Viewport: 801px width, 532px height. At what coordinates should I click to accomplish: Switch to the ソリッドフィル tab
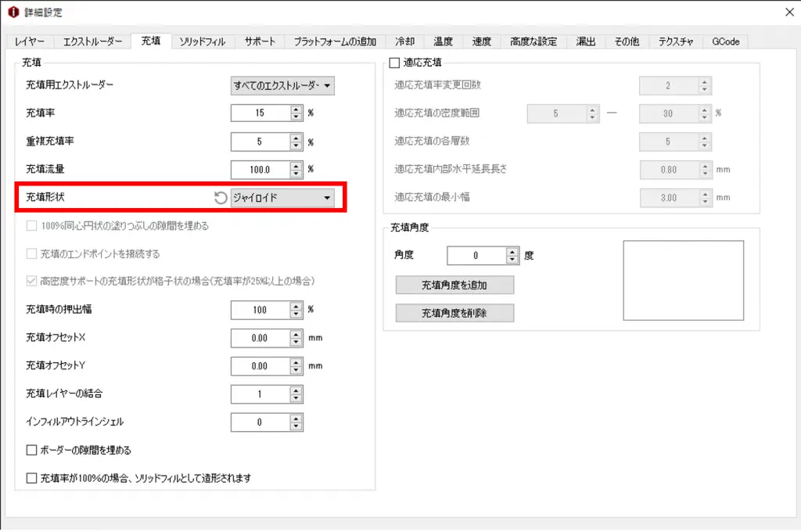point(203,41)
